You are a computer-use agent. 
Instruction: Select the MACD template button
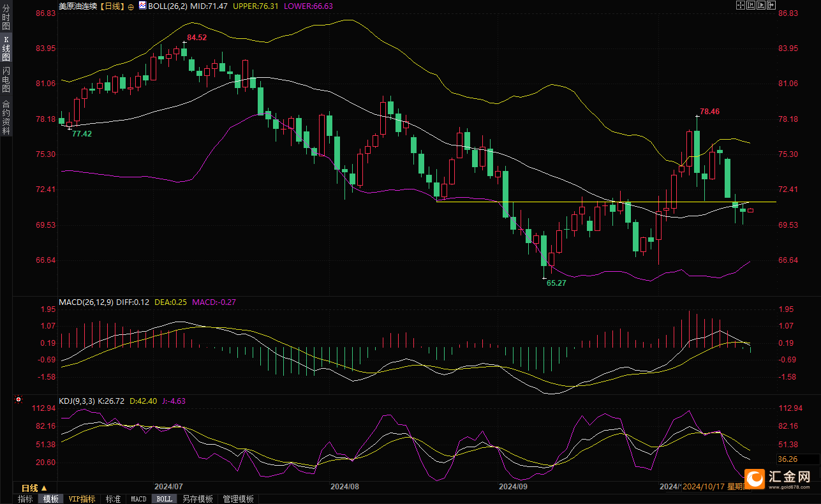138,499
